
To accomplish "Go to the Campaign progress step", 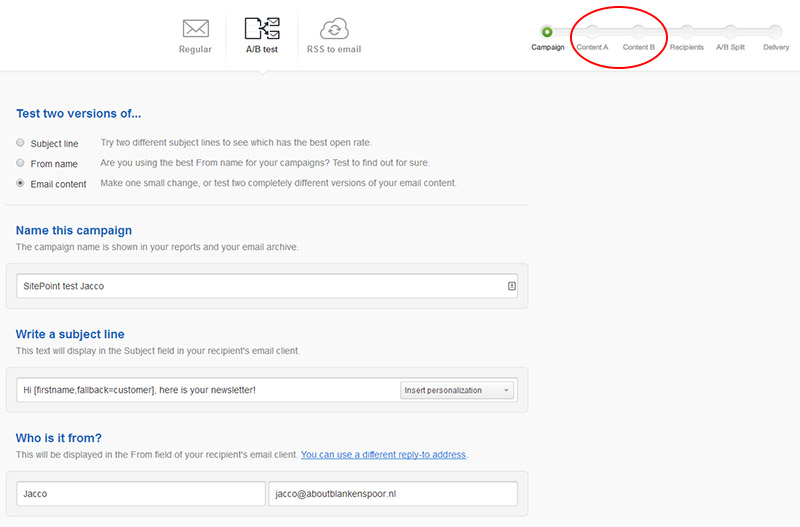I will (547, 32).
